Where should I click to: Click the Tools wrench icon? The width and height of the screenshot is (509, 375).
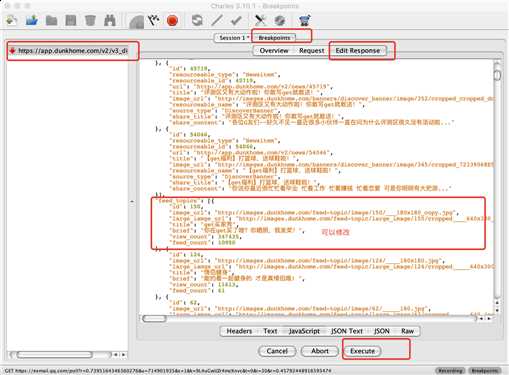260,21
